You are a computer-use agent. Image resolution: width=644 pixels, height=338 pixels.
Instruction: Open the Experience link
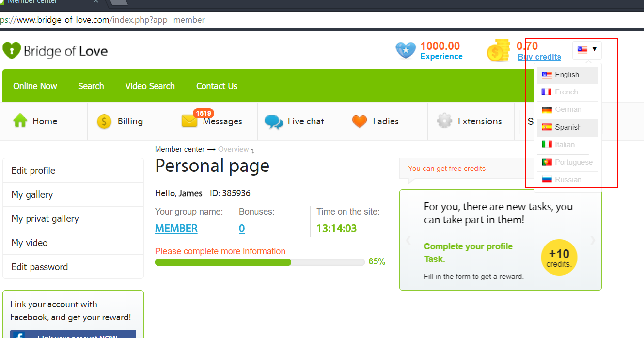441,57
